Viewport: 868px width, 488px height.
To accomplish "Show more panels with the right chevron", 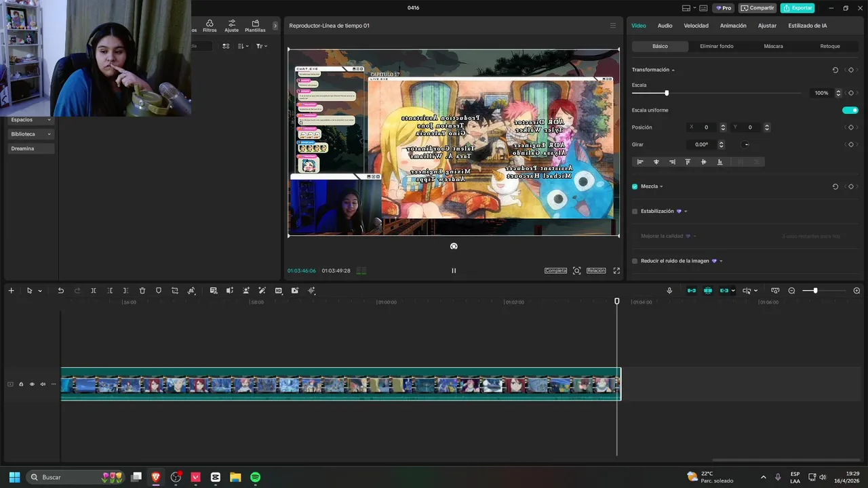I will tap(275, 26).
